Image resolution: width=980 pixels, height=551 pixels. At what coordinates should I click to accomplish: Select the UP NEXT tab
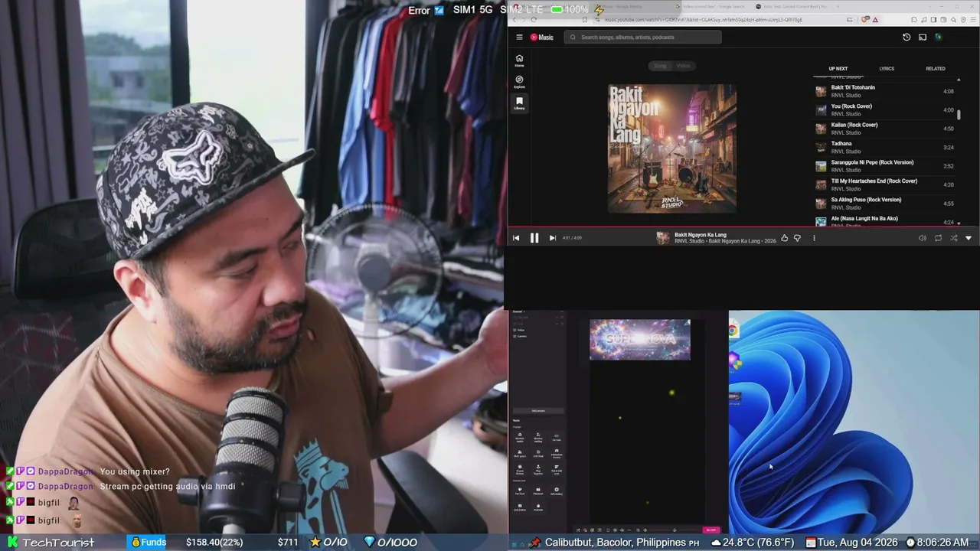[x=838, y=69]
